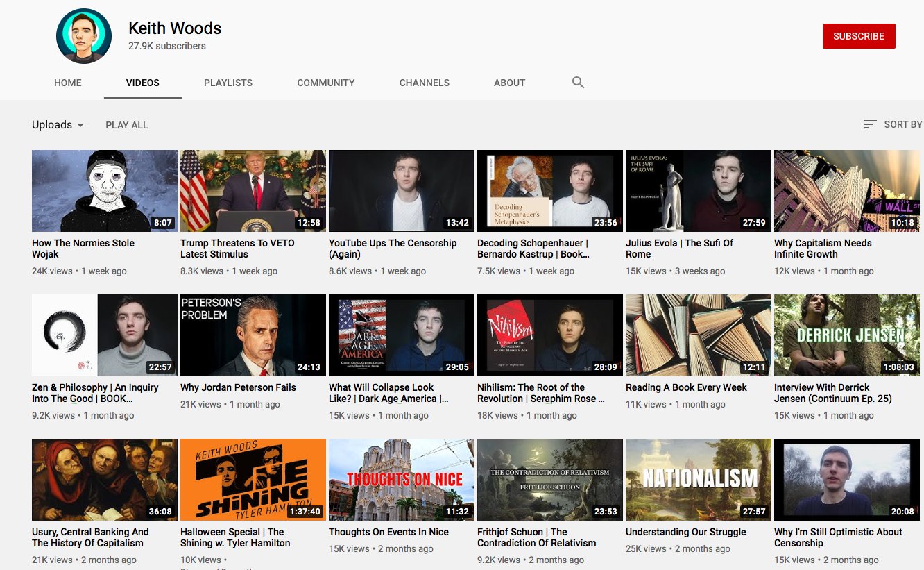Open 'How The Normies Stole Wojak' thumbnail
The image size is (924, 570).
click(105, 191)
